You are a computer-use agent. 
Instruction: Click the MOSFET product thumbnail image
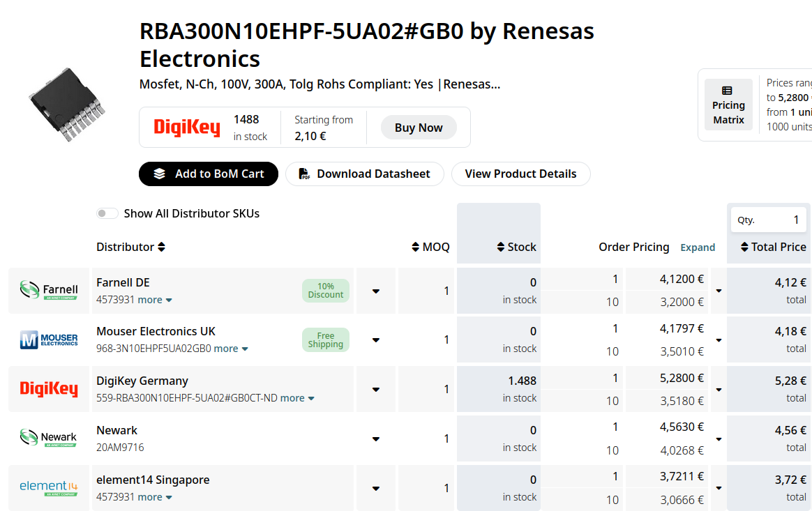pos(67,105)
